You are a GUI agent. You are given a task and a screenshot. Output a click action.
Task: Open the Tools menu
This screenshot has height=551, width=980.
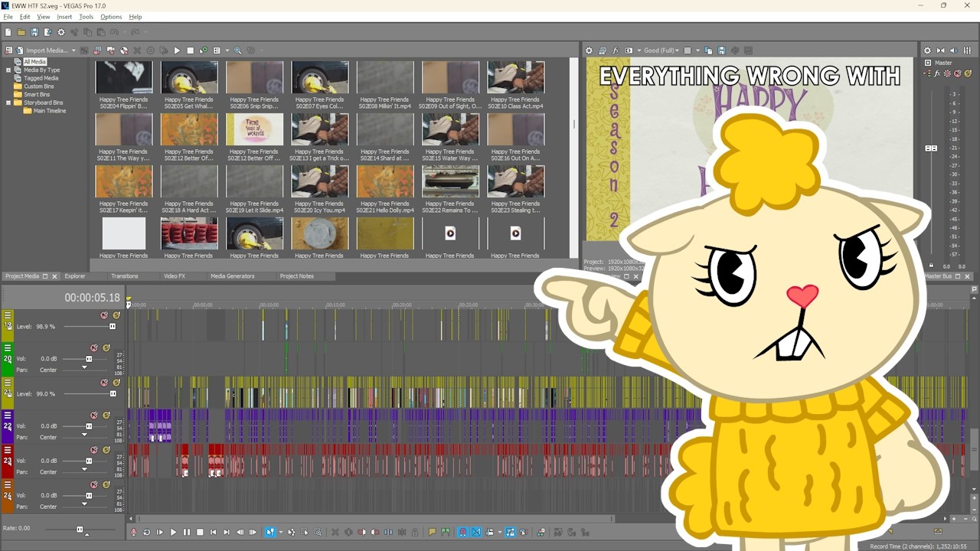point(86,17)
